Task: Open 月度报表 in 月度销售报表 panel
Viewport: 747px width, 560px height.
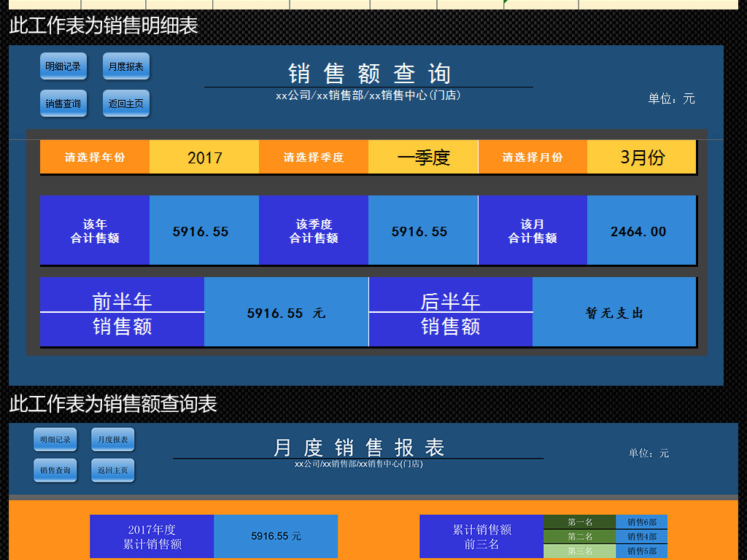Action: coord(113,440)
